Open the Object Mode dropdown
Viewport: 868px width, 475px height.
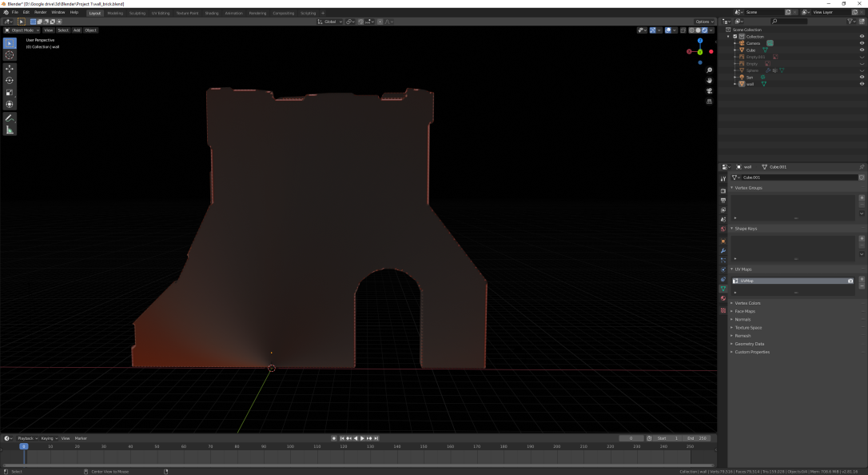coord(22,30)
